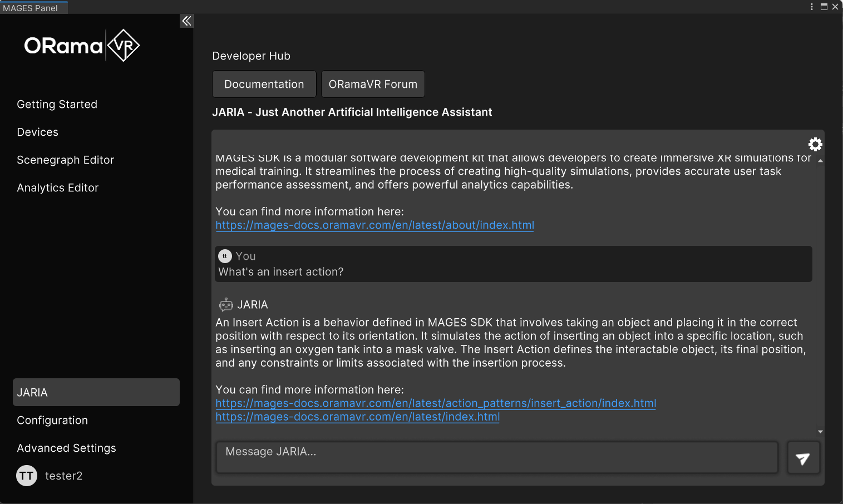Click the tester2 TT avatar
This screenshot has width=843, height=504.
click(27, 476)
